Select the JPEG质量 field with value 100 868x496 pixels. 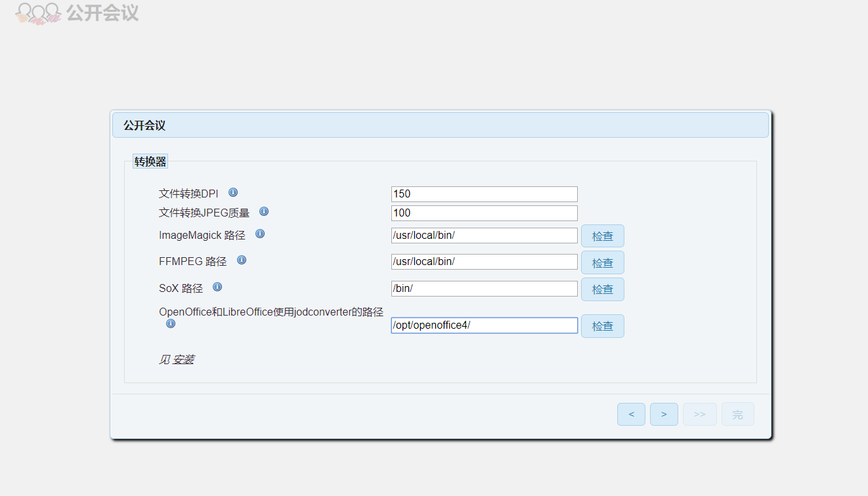click(x=485, y=213)
